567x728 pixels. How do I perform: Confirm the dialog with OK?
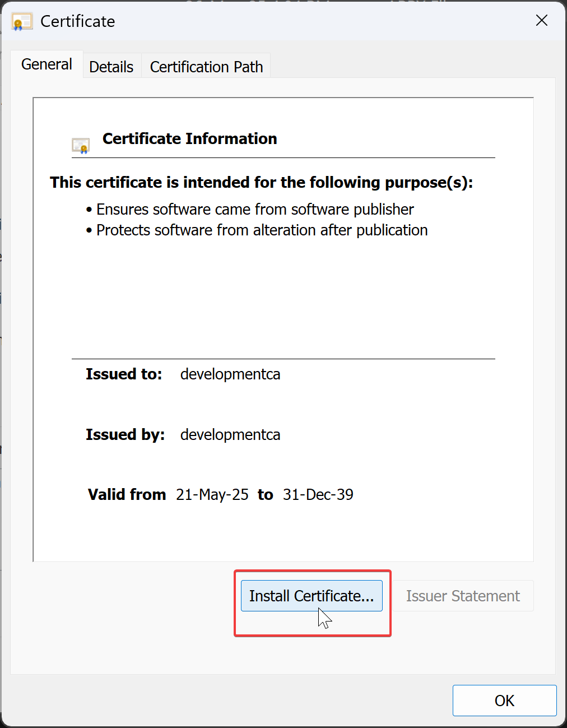tap(504, 700)
